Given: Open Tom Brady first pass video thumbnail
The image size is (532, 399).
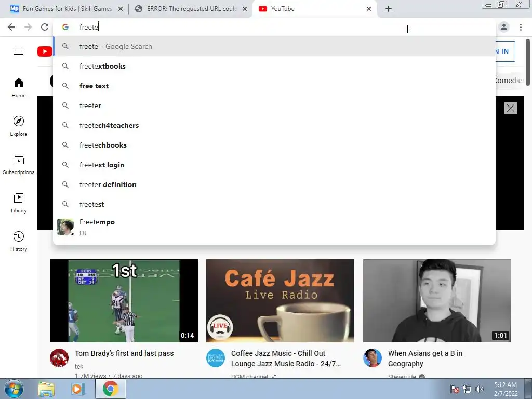Looking at the screenshot, I should tap(124, 301).
